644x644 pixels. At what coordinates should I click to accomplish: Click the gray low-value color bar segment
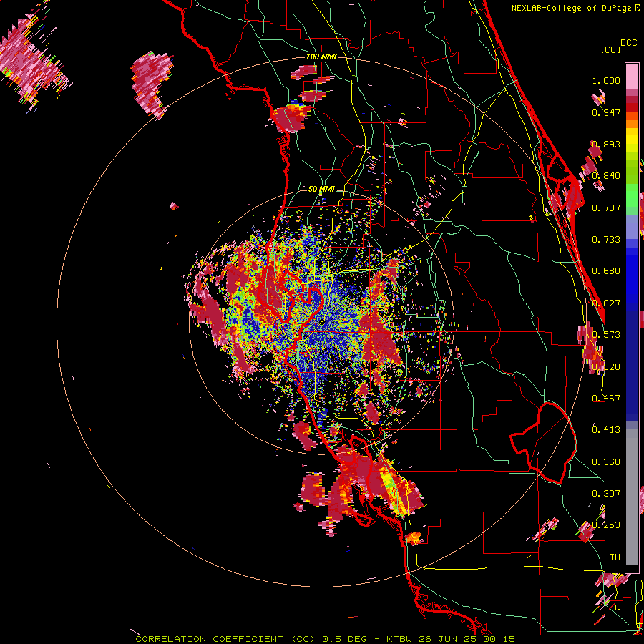(632, 497)
